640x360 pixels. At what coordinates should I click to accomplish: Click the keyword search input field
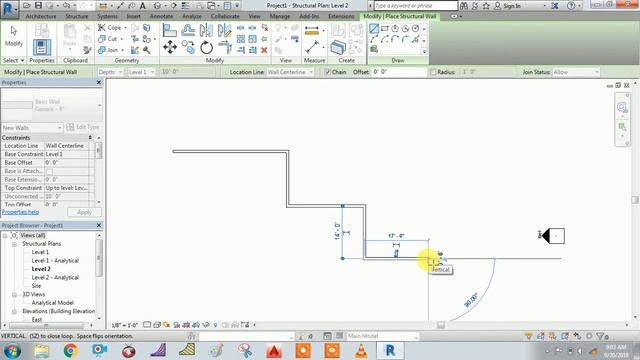(x=416, y=6)
